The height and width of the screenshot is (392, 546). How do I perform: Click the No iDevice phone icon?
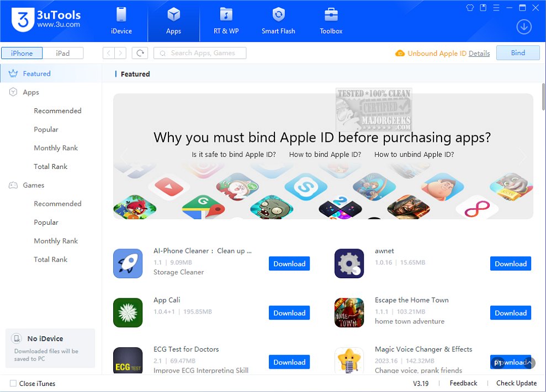coord(17,338)
